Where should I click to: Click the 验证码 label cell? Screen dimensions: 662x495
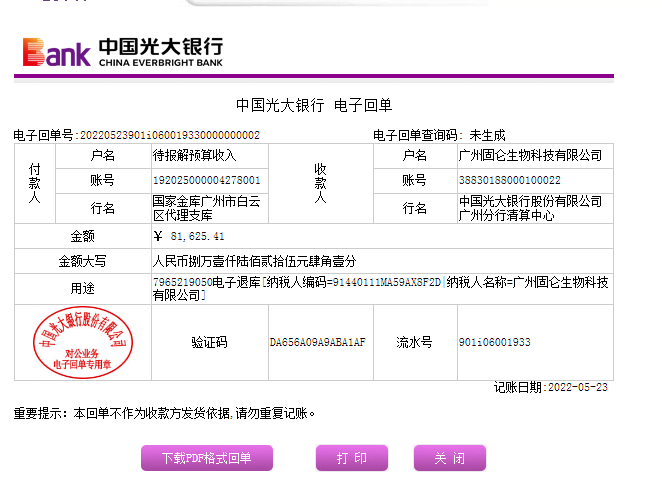209,342
